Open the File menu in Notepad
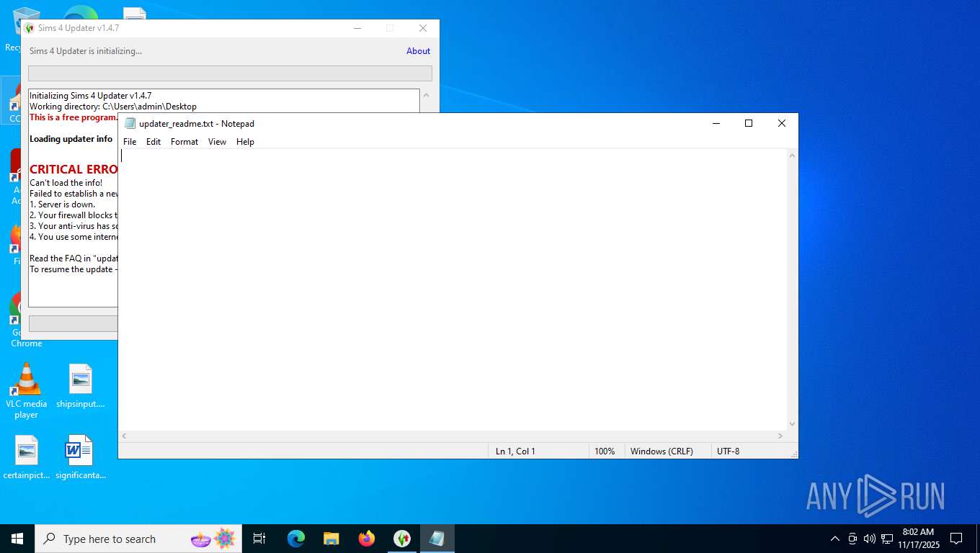 pyautogui.click(x=130, y=142)
